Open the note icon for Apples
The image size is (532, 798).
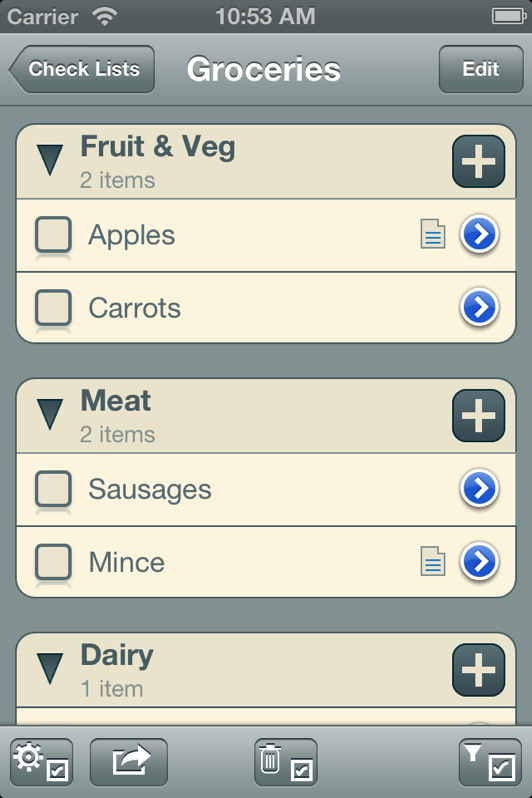tap(433, 234)
